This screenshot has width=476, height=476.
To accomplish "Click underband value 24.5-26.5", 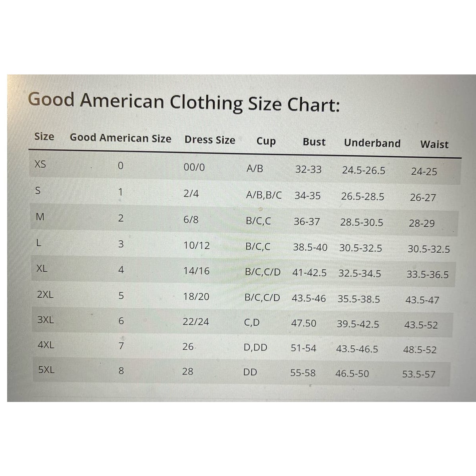I will point(364,170).
